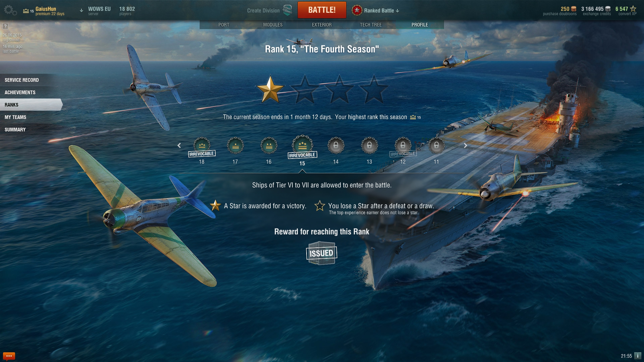Show next ranks with right arrow
This screenshot has height=362, width=644.
(x=465, y=145)
